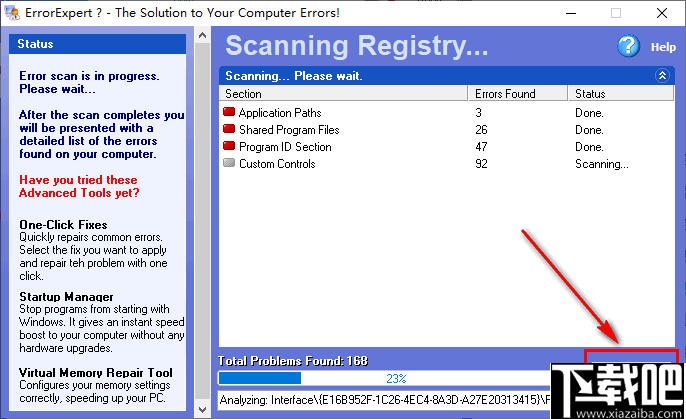Minimize the ErrorExpert window
The height and width of the screenshot is (419, 686).
[x=571, y=13]
